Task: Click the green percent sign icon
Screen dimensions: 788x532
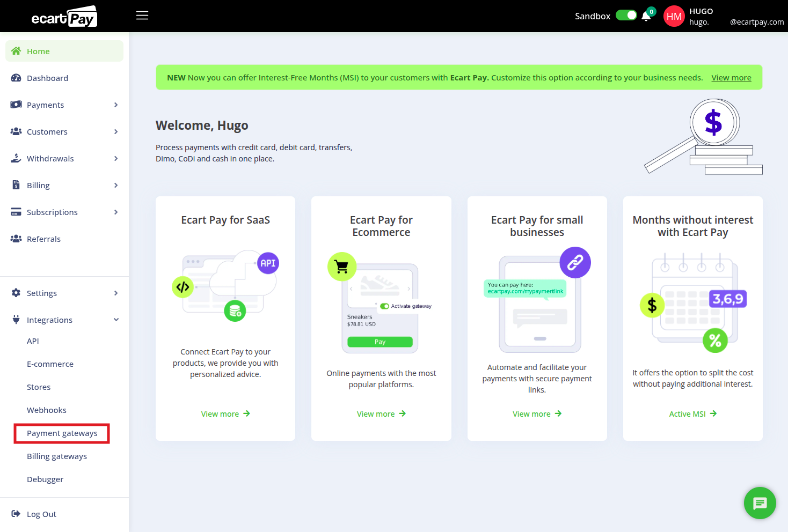Action: (x=715, y=340)
